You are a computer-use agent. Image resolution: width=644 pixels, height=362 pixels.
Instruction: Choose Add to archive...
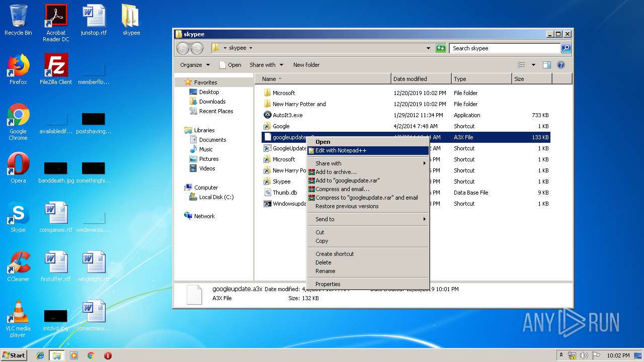pyautogui.click(x=368, y=172)
